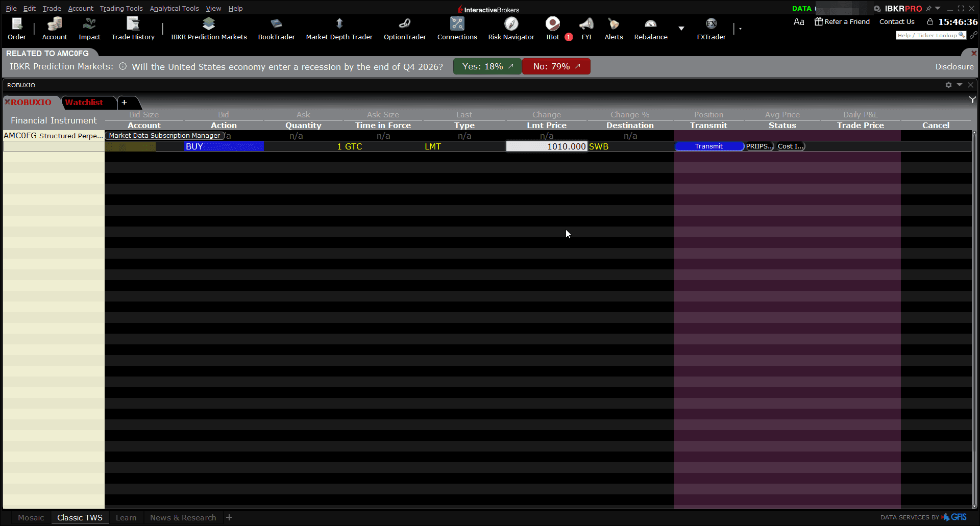Open the Account toolbar icon
Screen dimensions: 980x526
click(55, 29)
